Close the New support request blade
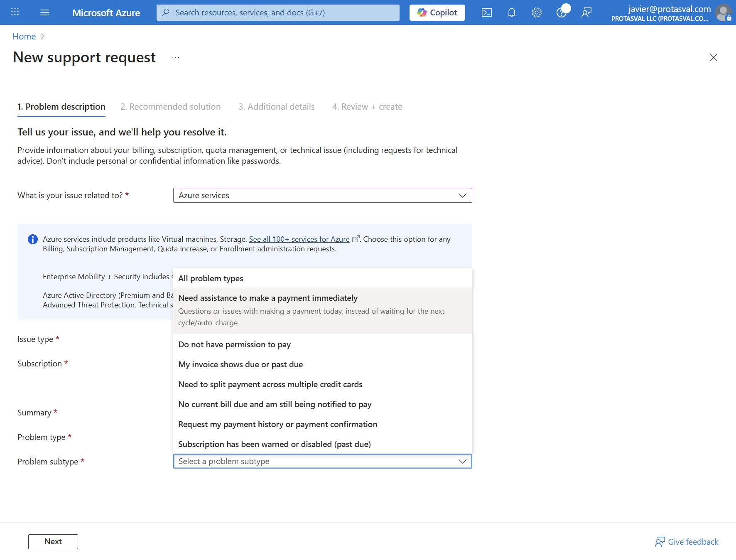 714,57
